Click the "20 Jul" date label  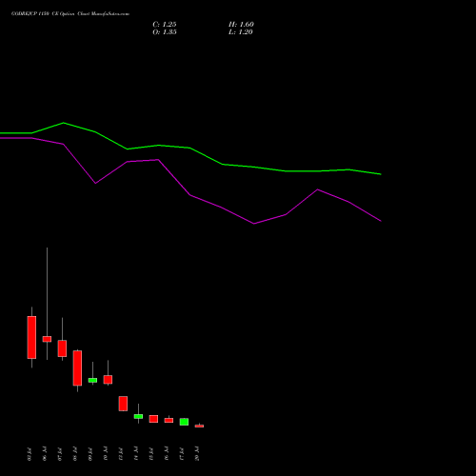click(197, 454)
